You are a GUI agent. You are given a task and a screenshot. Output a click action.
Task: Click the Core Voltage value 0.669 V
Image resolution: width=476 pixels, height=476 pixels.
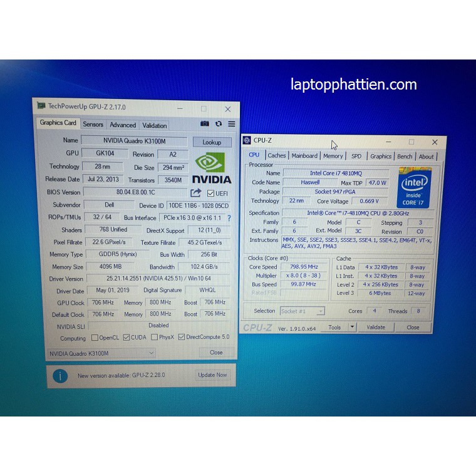coord(369,201)
